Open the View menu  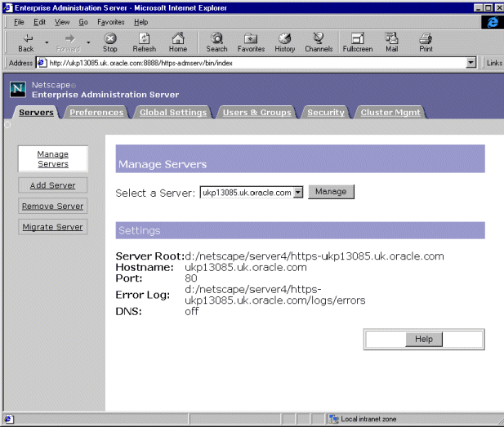[x=62, y=22]
